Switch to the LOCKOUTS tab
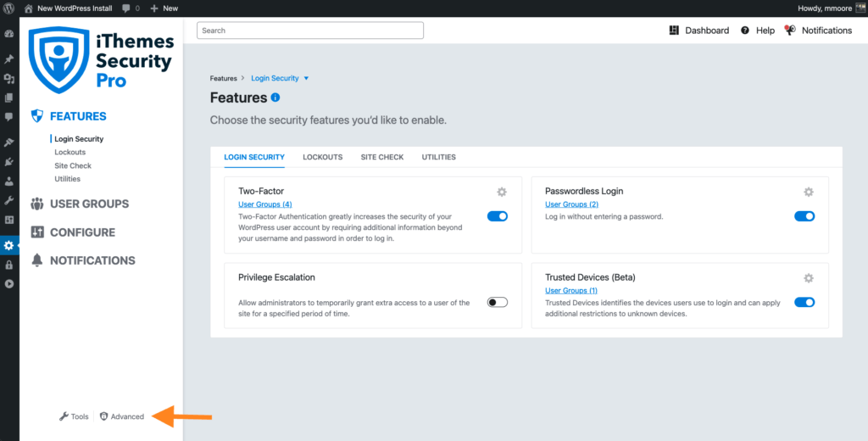This screenshot has width=868, height=441. point(323,158)
